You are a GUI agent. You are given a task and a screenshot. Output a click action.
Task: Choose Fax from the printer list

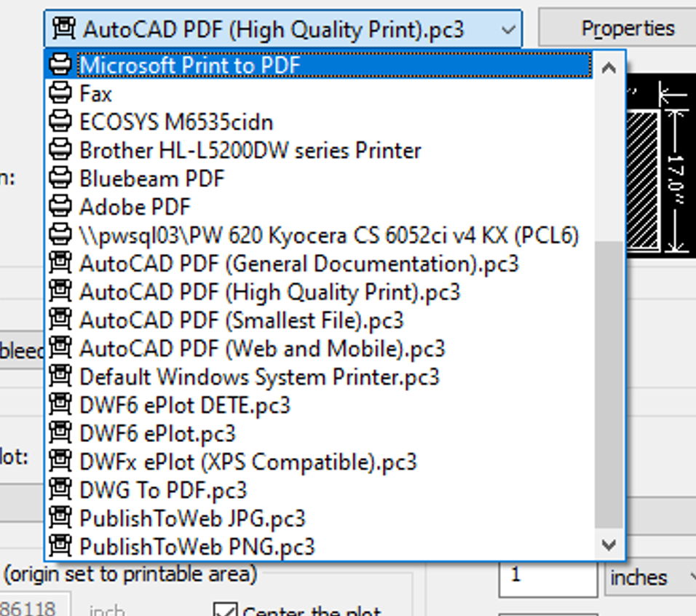point(320,94)
